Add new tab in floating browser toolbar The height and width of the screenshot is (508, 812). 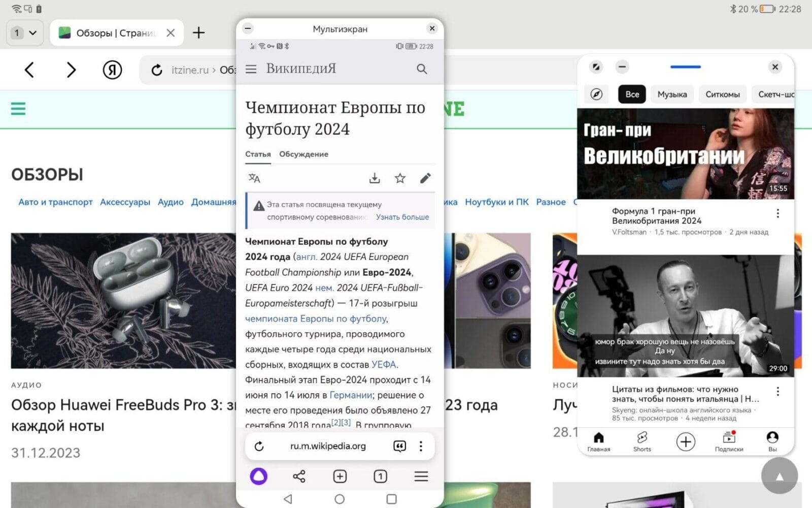(x=340, y=476)
